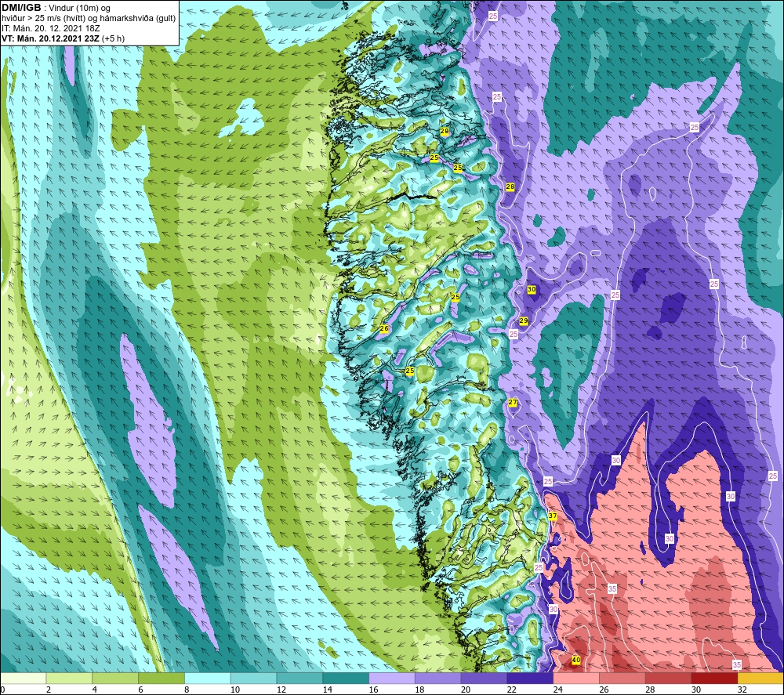Click the legend tick label "18"
This screenshot has height=695, width=784.
pos(419,690)
